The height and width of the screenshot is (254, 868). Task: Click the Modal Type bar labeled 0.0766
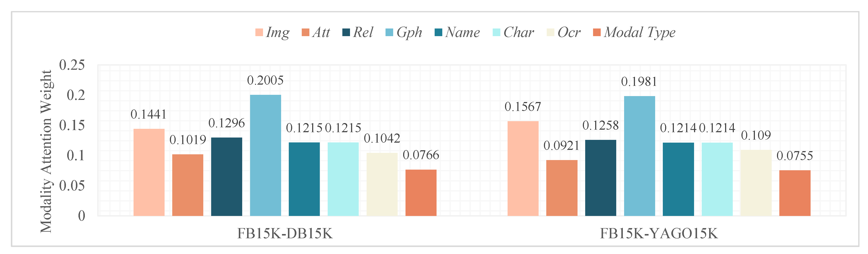pyautogui.click(x=421, y=192)
